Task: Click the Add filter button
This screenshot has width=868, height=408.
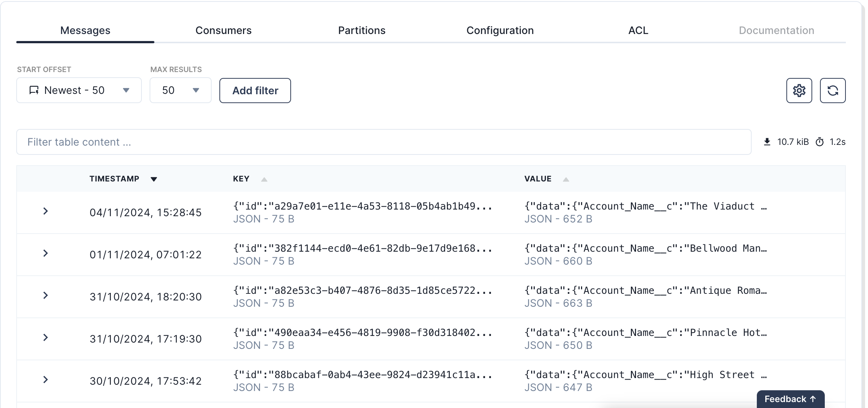Action: click(254, 90)
